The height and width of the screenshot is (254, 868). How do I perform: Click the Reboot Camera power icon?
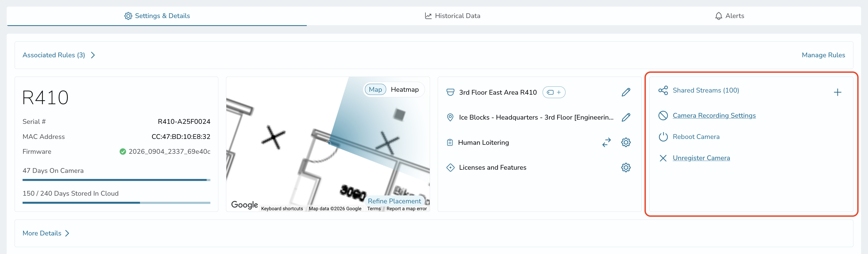(x=663, y=137)
